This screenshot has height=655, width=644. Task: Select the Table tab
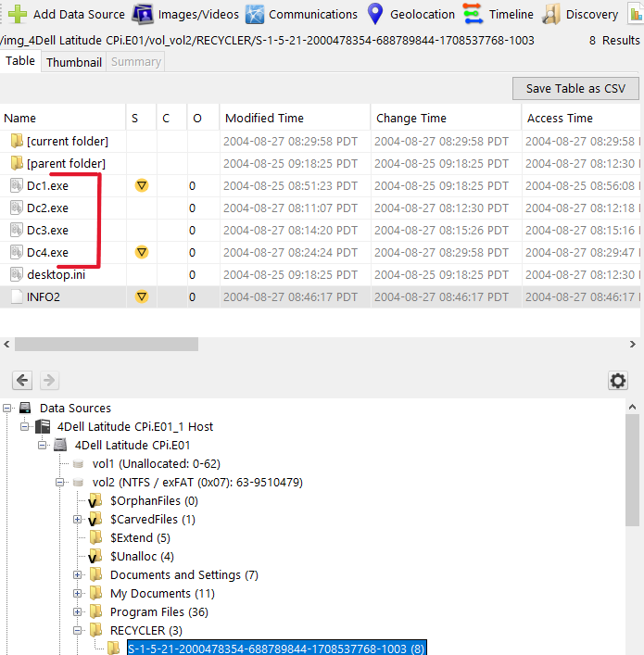pyautogui.click(x=20, y=61)
